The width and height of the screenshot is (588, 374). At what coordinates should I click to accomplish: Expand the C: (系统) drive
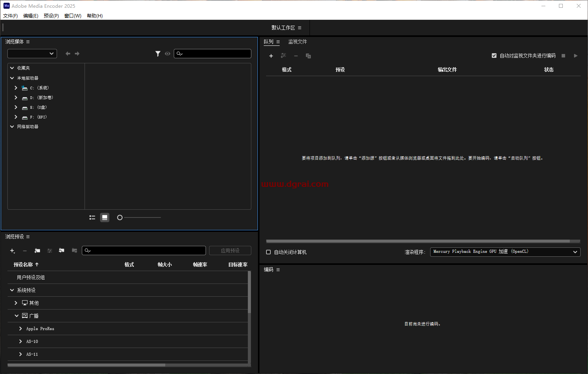click(16, 88)
